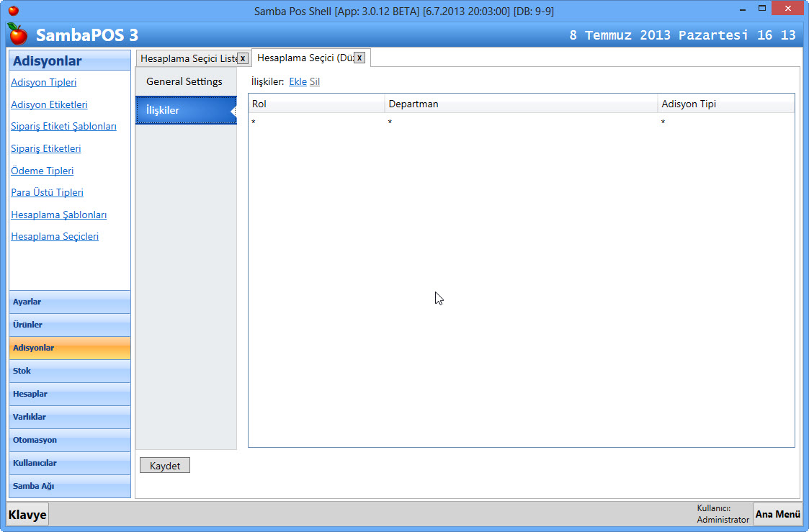809x532 pixels.
Task: Open Hesaplama Şablonları link
Action: [59, 215]
